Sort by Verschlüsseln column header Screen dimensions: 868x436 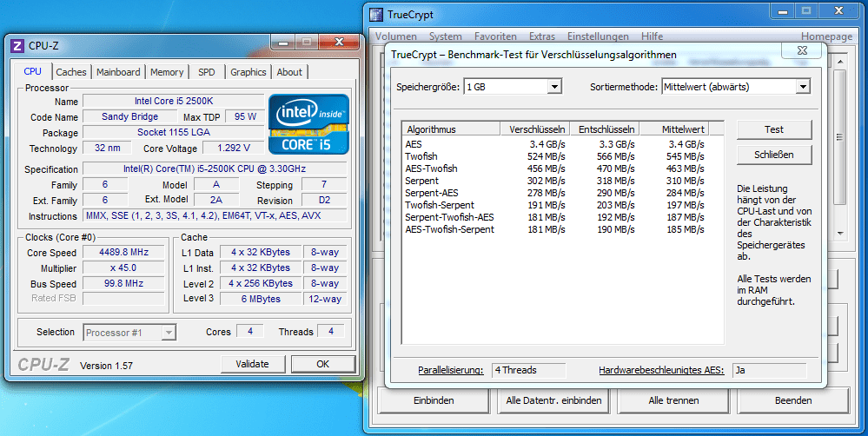coord(535,129)
